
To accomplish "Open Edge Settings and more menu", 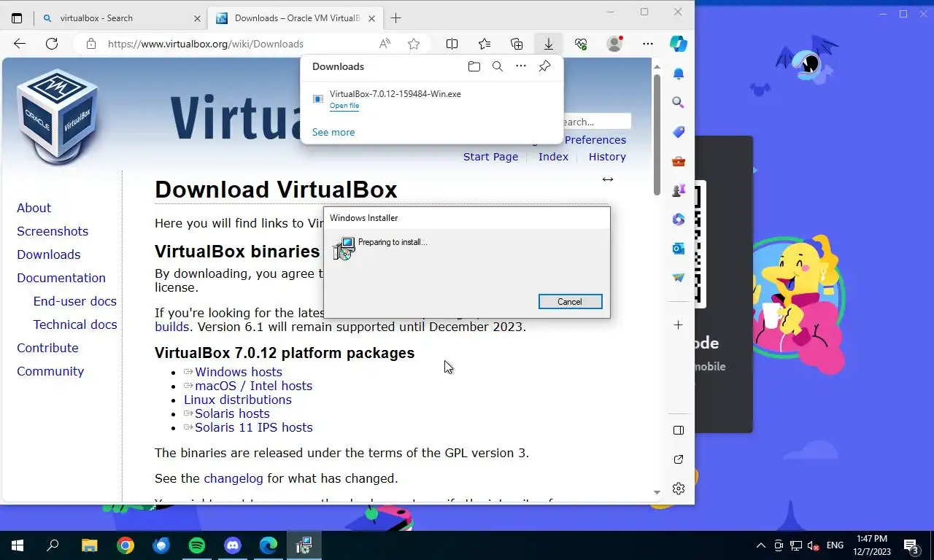I will coord(648,44).
